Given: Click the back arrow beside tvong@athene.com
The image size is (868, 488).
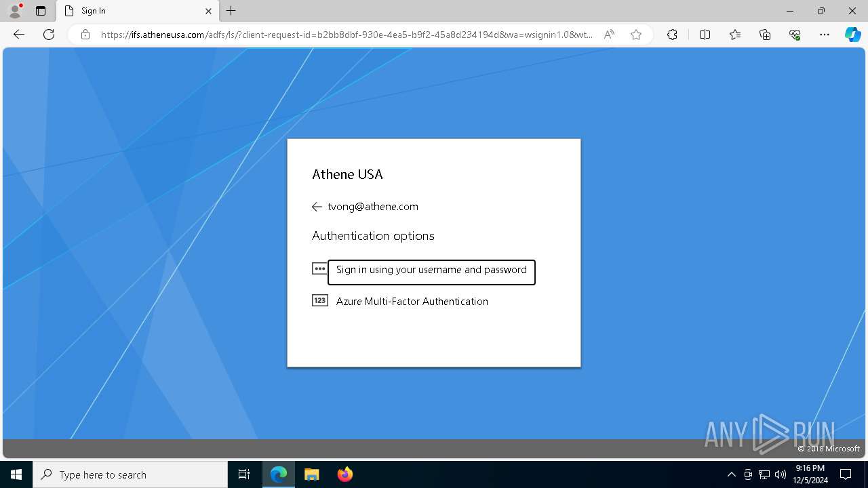Looking at the screenshot, I should pos(317,207).
